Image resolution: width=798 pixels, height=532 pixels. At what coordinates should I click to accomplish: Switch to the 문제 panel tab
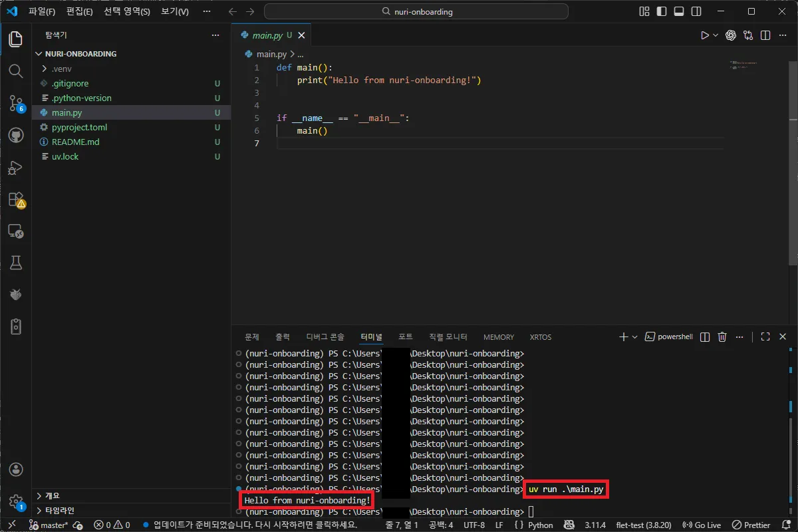coord(252,337)
